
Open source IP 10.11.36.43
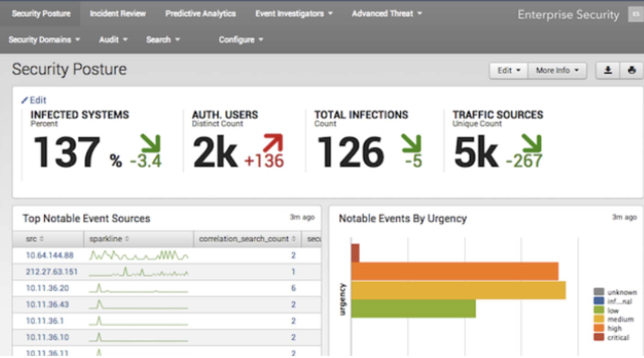48,305
